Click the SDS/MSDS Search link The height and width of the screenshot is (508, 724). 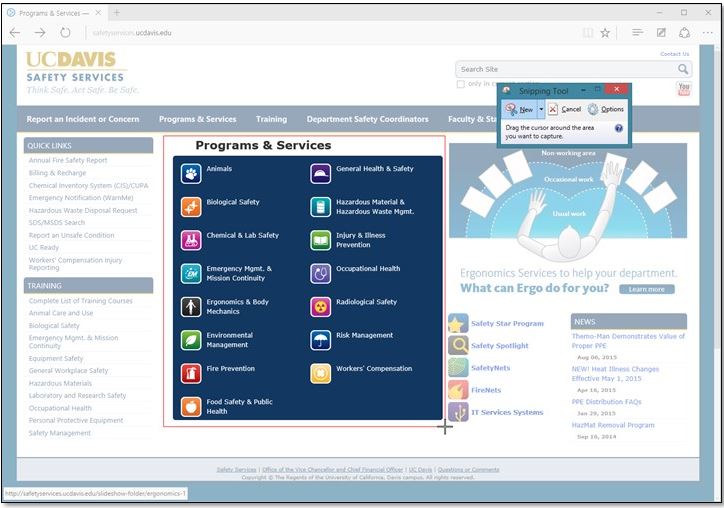click(x=57, y=223)
